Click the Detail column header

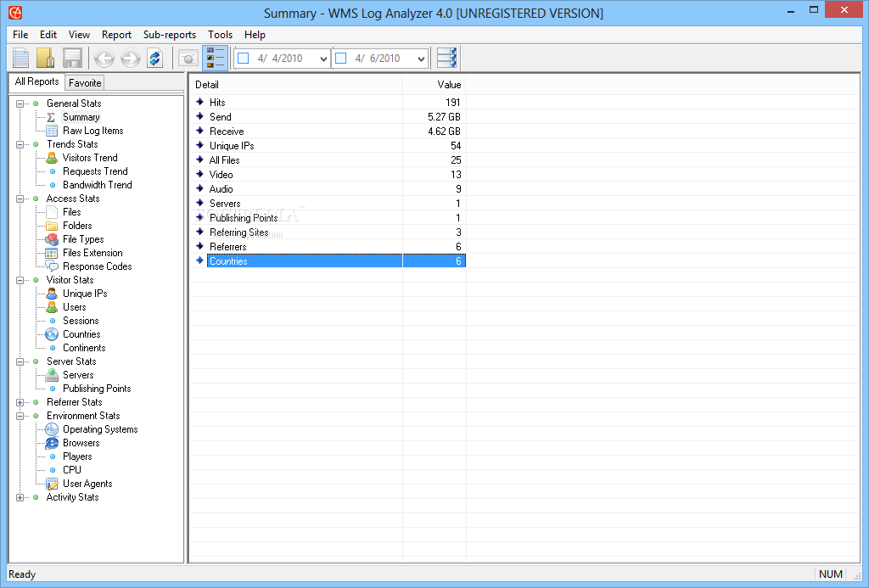(x=295, y=85)
